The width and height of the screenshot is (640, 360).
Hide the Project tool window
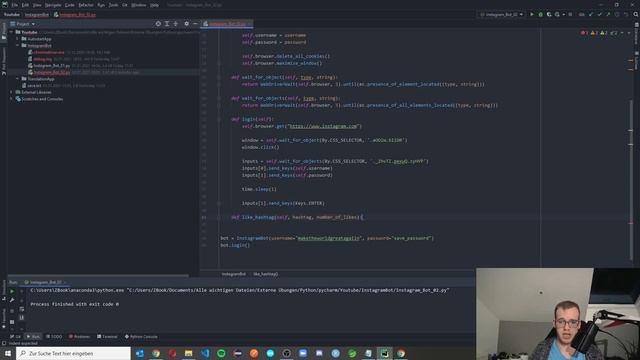coord(195,24)
